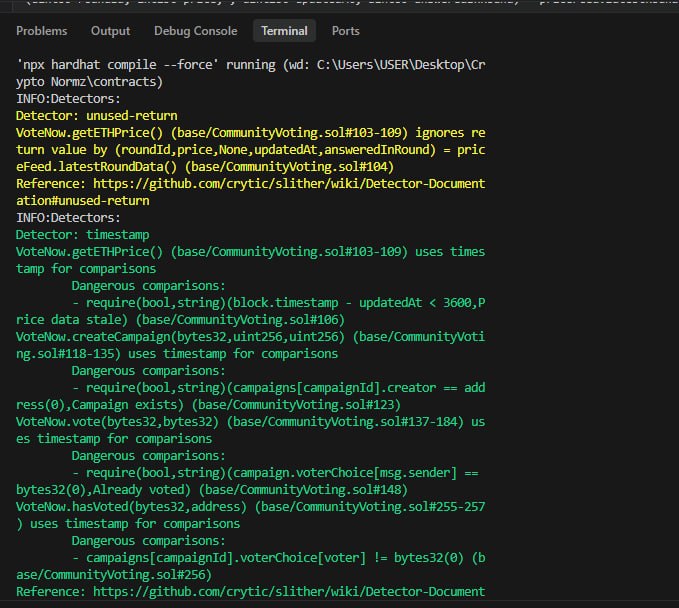Click the 'campaigns[campaignId].creator == add' line
This screenshot has height=608, width=679.
coord(278,388)
